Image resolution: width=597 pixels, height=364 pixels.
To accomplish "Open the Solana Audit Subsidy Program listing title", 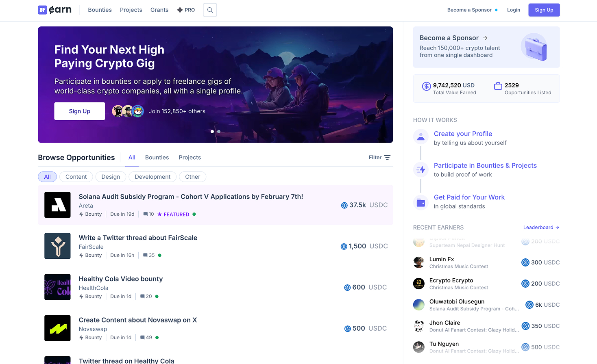I will [x=191, y=197].
